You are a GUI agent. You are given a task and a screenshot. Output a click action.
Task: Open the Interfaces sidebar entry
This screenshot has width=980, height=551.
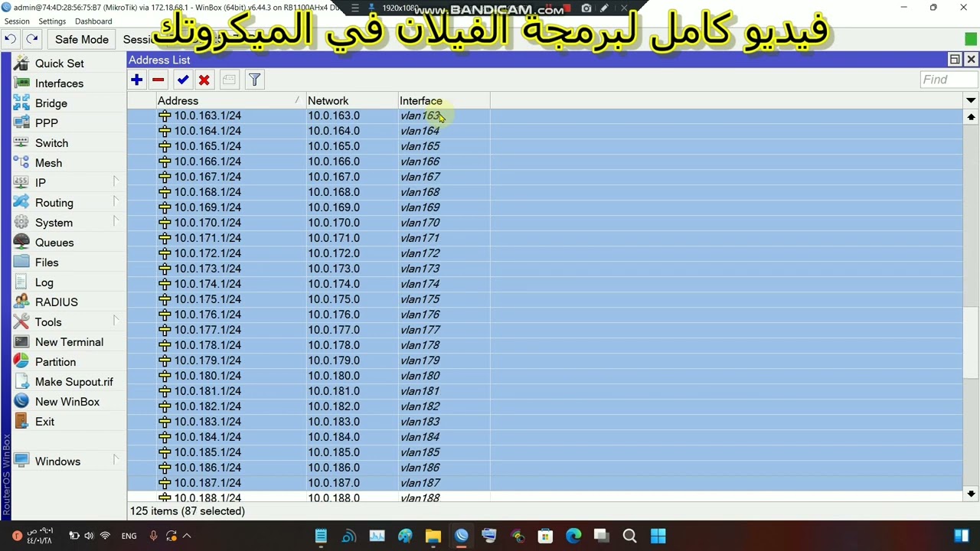[59, 83]
